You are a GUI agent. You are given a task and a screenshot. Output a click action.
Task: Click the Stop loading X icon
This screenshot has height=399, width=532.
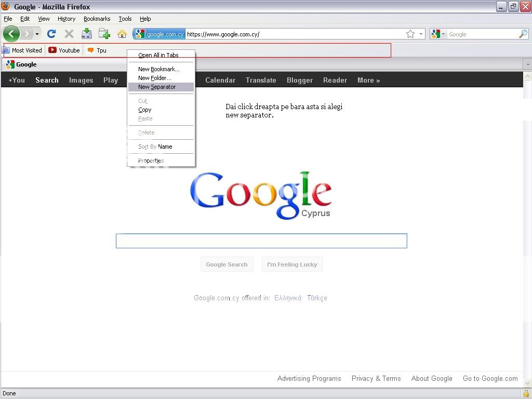click(69, 34)
